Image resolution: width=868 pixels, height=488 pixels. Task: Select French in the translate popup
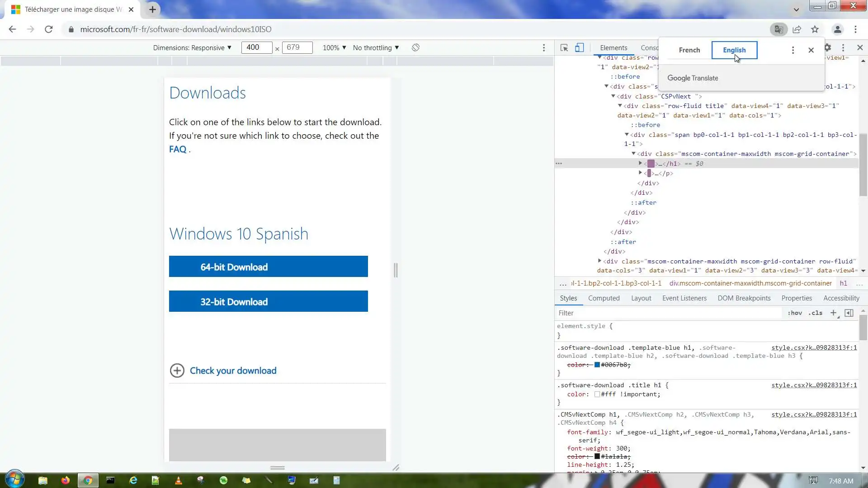pos(689,50)
